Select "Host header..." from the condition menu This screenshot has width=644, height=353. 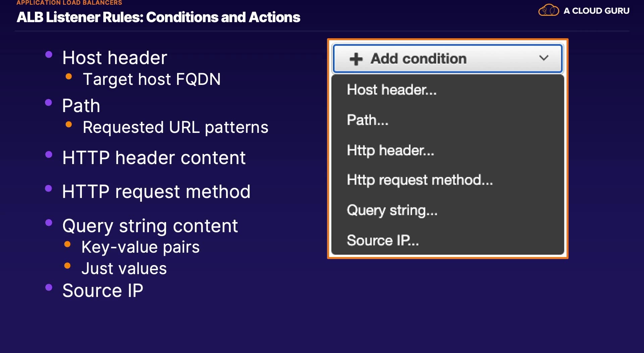tap(391, 90)
